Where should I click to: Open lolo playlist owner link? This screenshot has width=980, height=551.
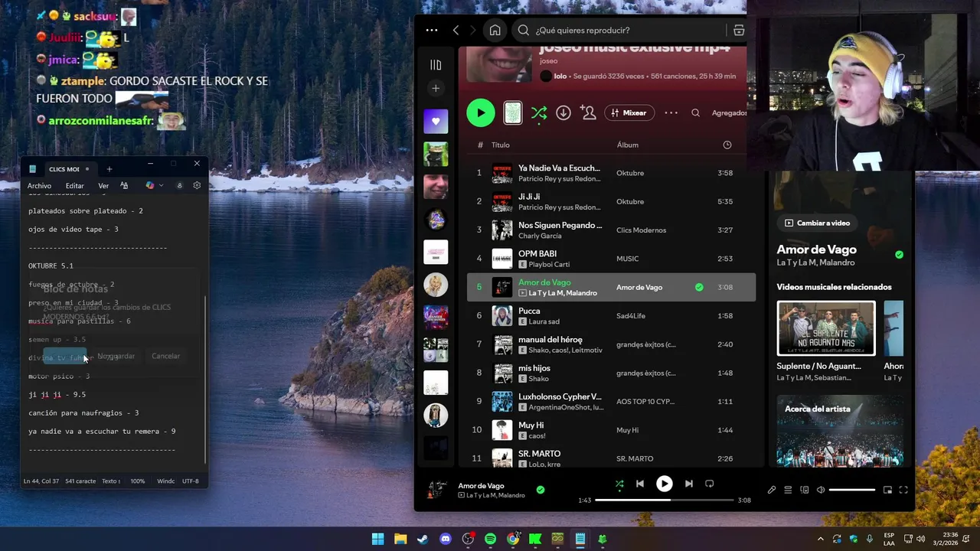tap(560, 77)
